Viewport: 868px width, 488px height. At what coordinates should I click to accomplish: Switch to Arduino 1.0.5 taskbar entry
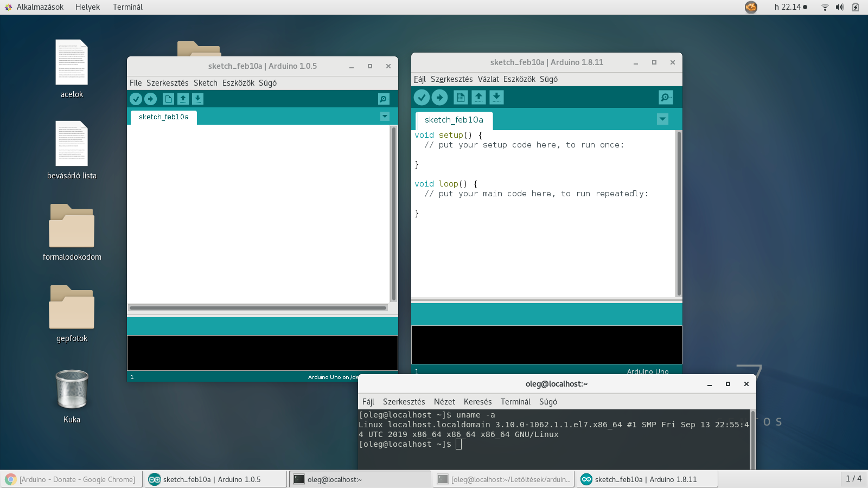[216, 479]
